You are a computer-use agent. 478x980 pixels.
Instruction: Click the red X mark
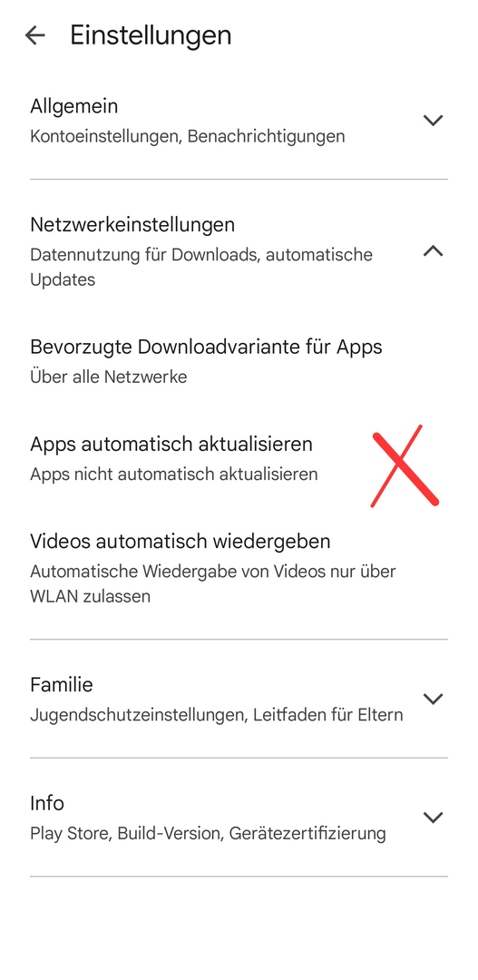tap(405, 466)
